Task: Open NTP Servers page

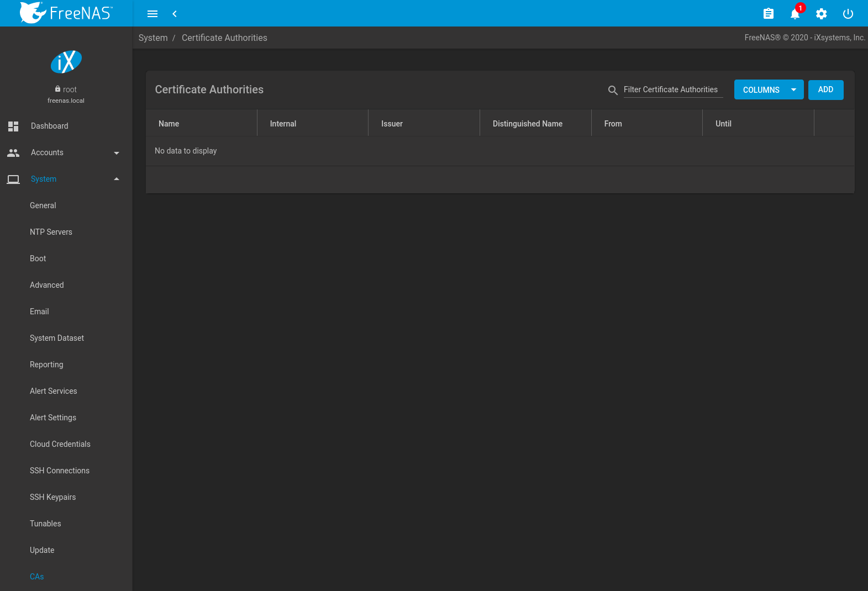Action: [51, 232]
